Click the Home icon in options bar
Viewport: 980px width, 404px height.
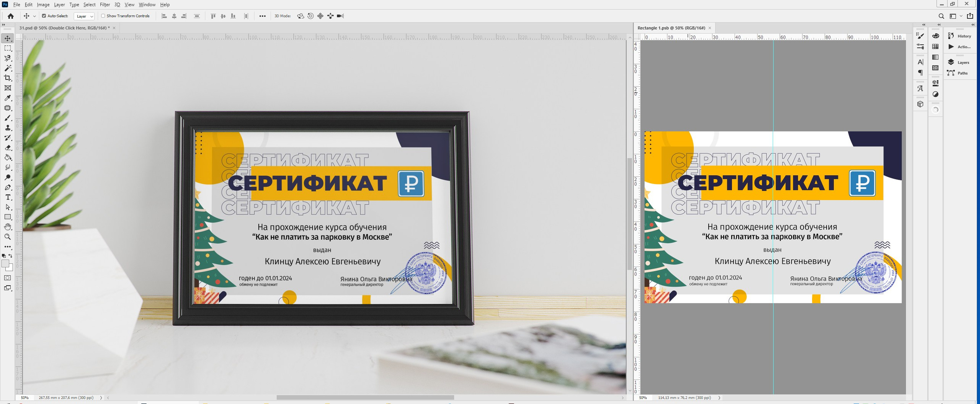[x=11, y=16]
